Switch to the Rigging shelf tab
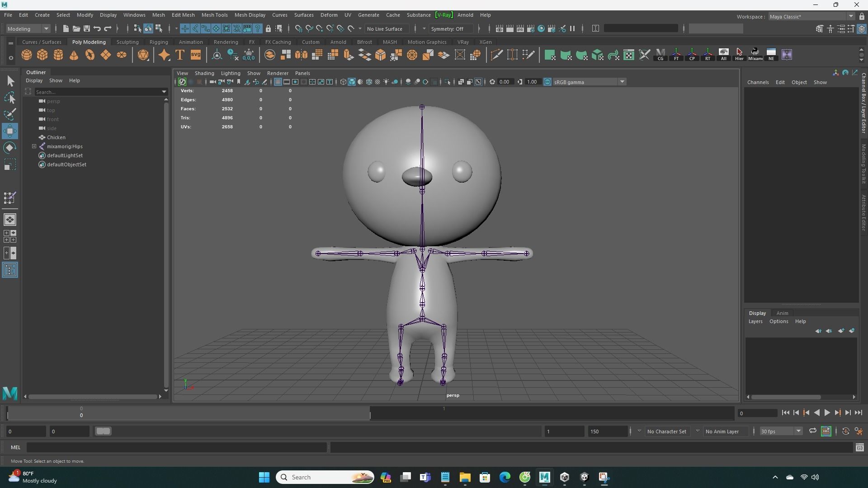Viewport: 868px width, 488px height. [159, 42]
